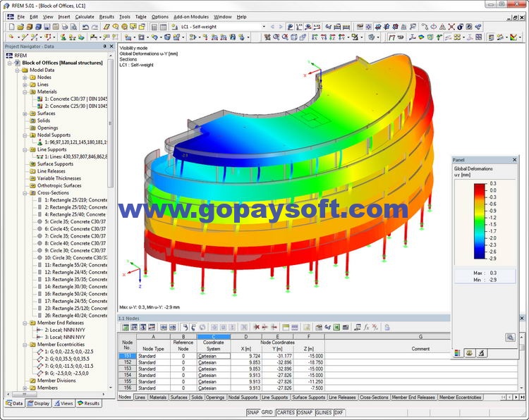Viewport: 529px width, 420px height.
Task: Close the Project Navigator panel
Action: coord(111,47)
